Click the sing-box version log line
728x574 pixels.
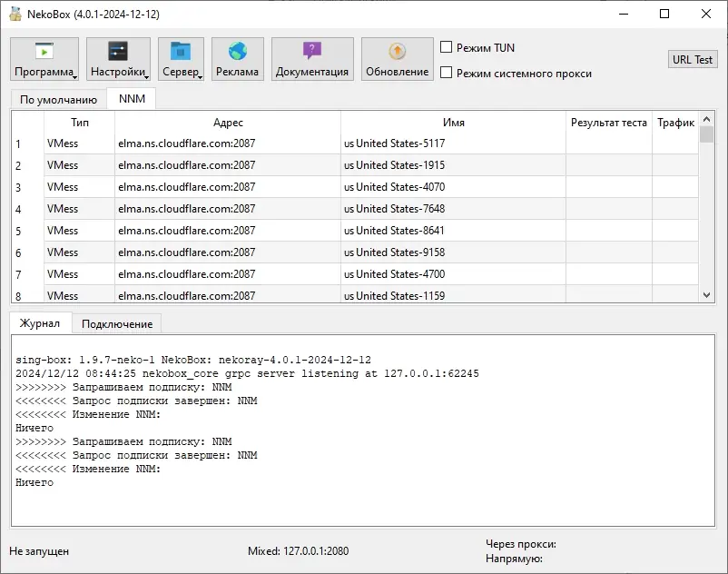(x=193, y=360)
